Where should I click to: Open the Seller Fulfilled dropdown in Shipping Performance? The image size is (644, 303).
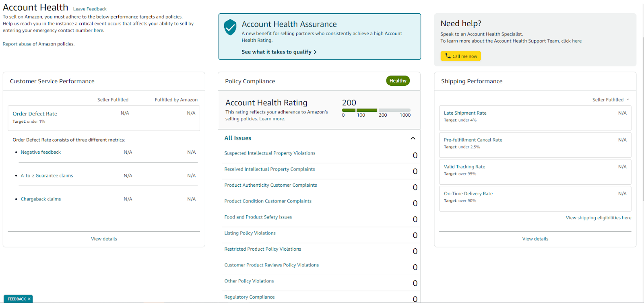click(x=611, y=100)
